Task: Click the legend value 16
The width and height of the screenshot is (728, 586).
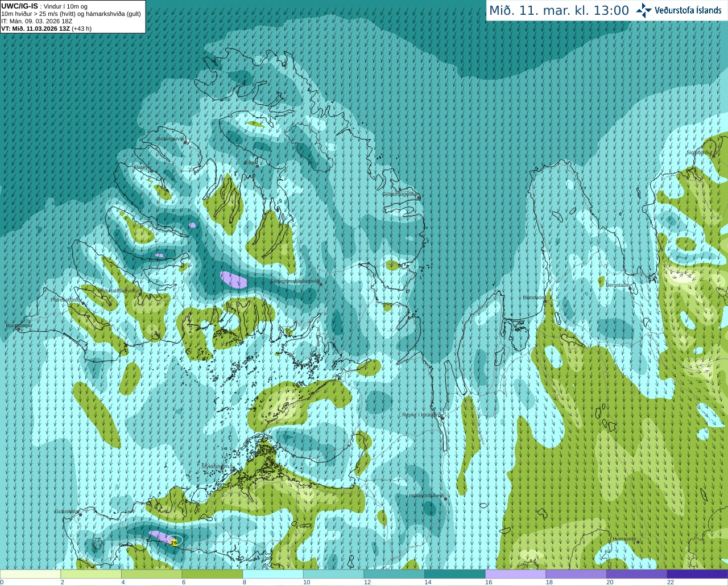Action: click(x=489, y=582)
